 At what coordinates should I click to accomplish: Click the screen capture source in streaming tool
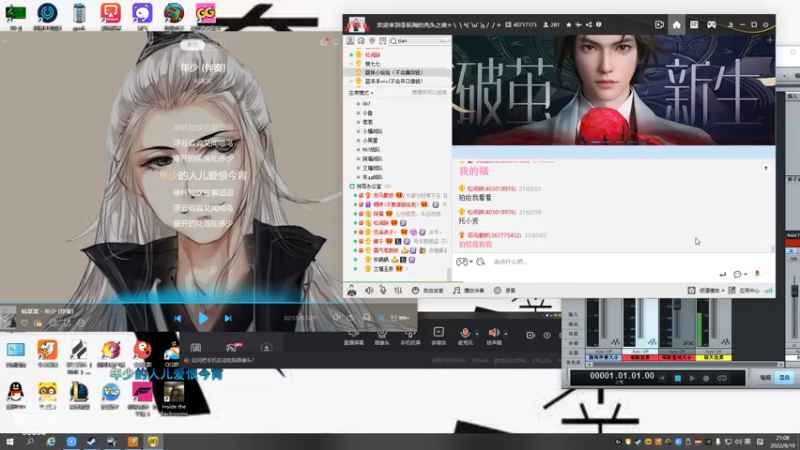tap(354, 336)
